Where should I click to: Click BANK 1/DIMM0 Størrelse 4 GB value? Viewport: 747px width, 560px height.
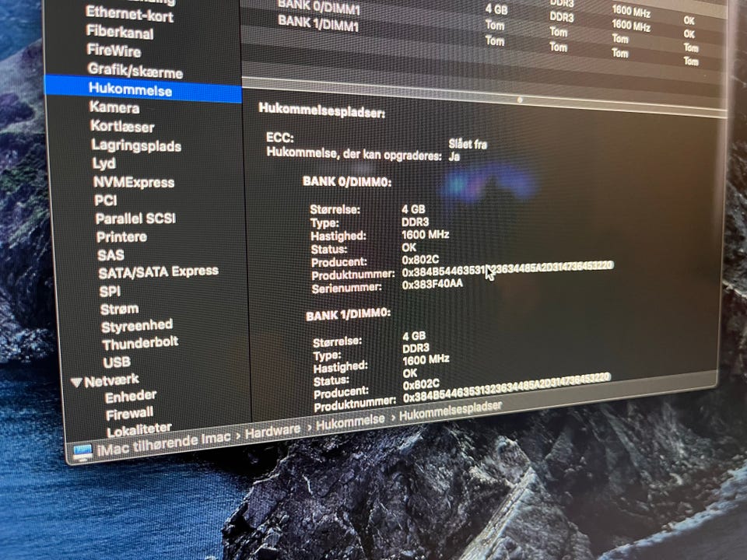415,336
